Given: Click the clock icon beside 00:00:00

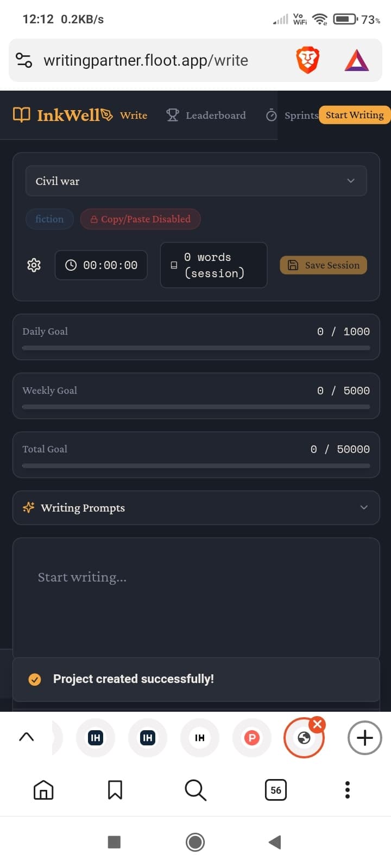Looking at the screenshot, I should (x=71, y=265).
